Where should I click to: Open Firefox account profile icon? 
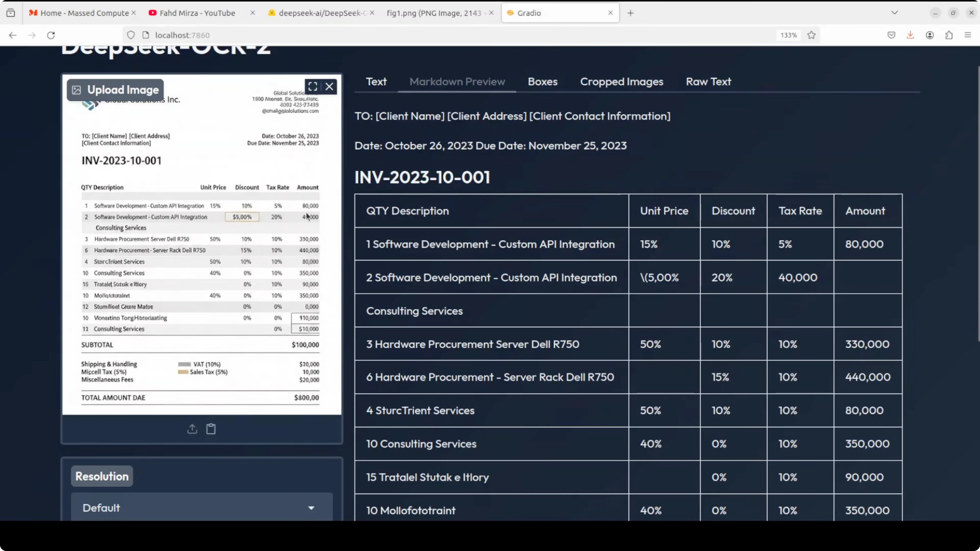tap(930, 35)
